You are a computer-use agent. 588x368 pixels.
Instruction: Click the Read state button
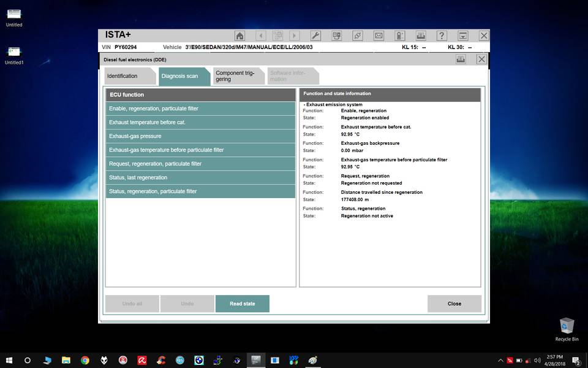click(x=243, y=304)
